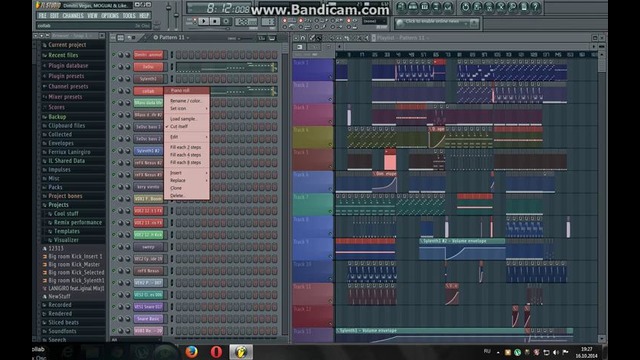Select Fill each 4 steps
Viewport: 640px width, 360px height.
click(187, 155)
